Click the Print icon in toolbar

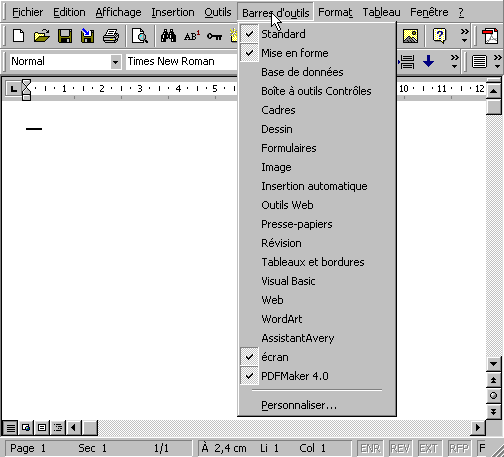(x=111, y=36)
